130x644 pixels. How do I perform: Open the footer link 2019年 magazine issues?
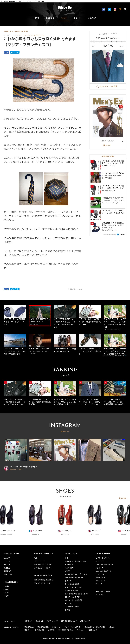[x=6, y=586]
